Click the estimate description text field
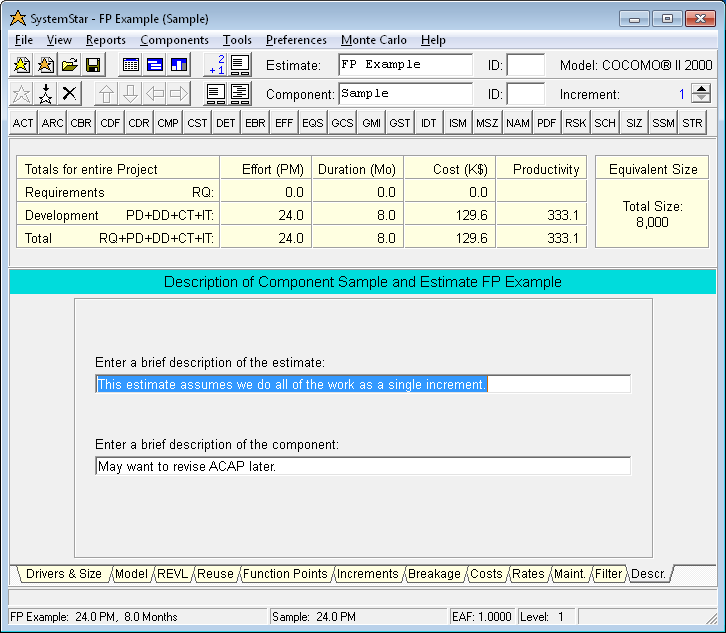 363,384
